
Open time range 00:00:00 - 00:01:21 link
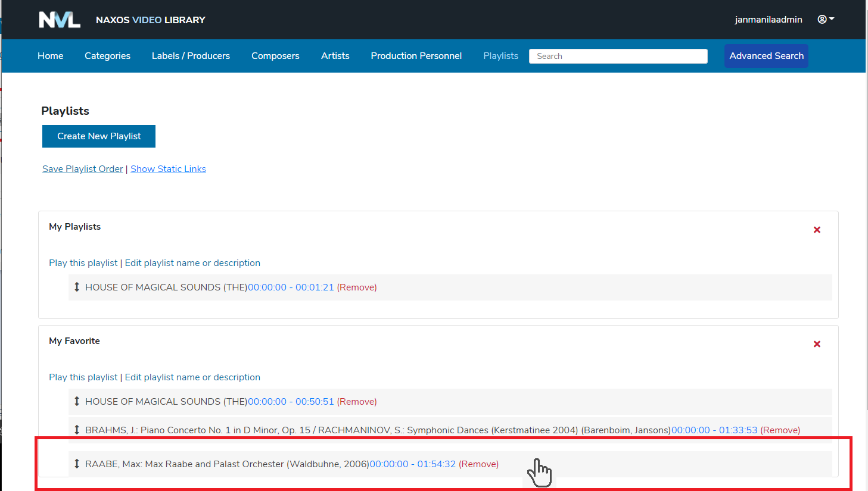click(291, 287)
